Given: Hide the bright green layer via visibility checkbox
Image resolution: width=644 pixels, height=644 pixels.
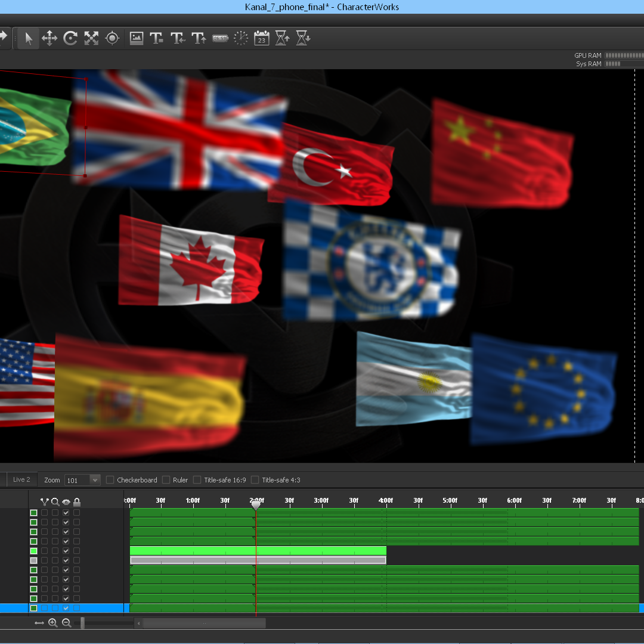Looking at the screenshot, I should (66, 551).
